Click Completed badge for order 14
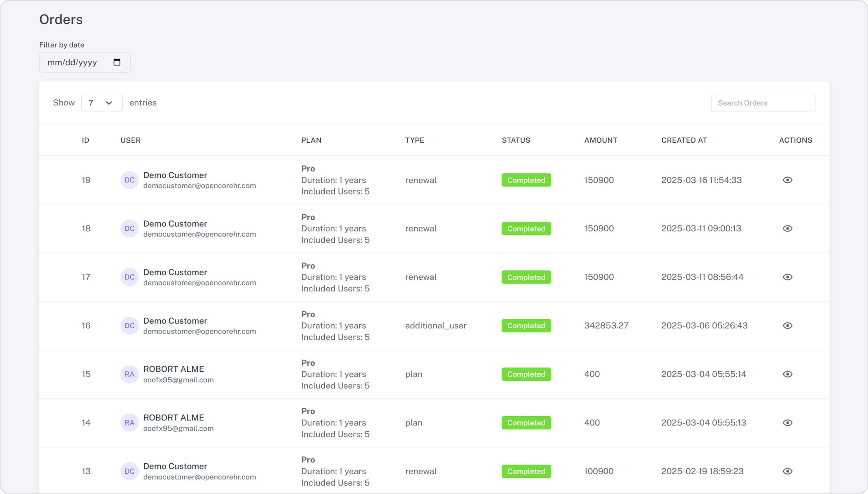Viewport: 868px width, 494px height. [526, 422]
